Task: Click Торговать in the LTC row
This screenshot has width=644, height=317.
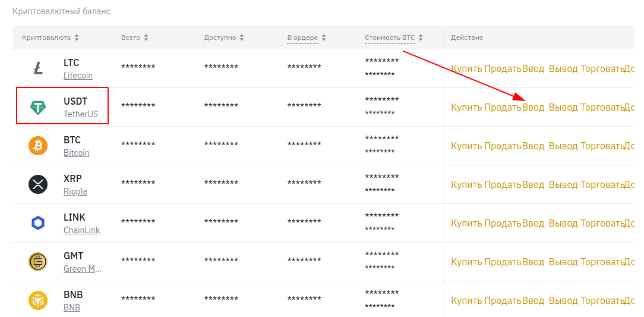Action: coord(602,68)
